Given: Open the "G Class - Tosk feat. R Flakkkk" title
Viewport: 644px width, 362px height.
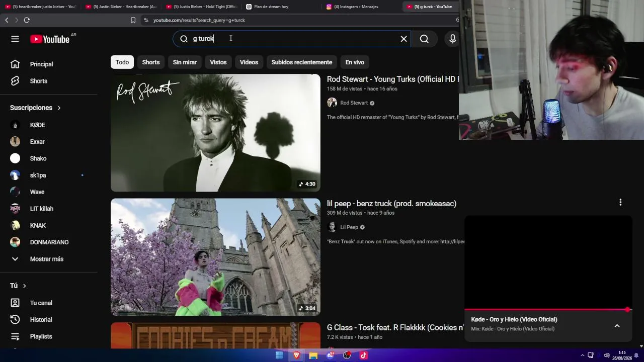Looking at the screenshot, I should point(395,327).
